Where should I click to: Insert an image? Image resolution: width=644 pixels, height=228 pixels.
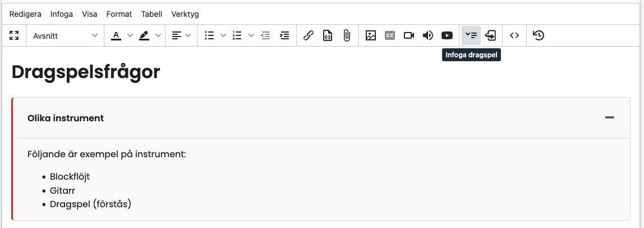pyautogui.click(x=370, y=35)
